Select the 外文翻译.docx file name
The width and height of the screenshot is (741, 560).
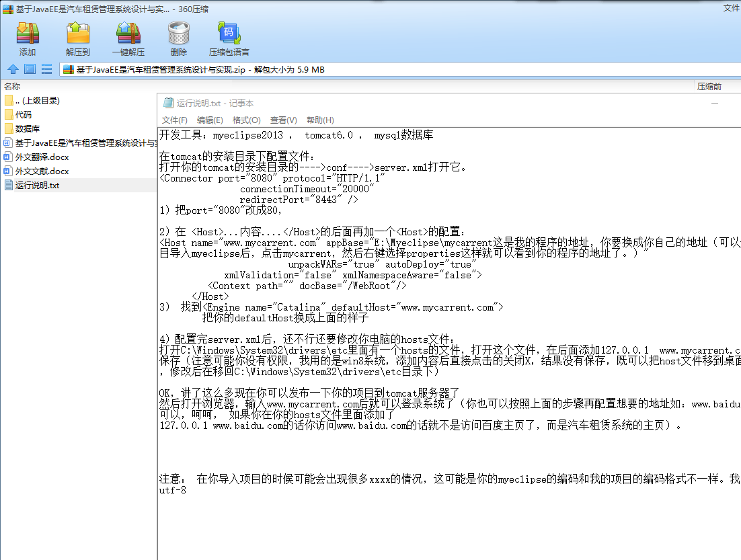point(42,157)
